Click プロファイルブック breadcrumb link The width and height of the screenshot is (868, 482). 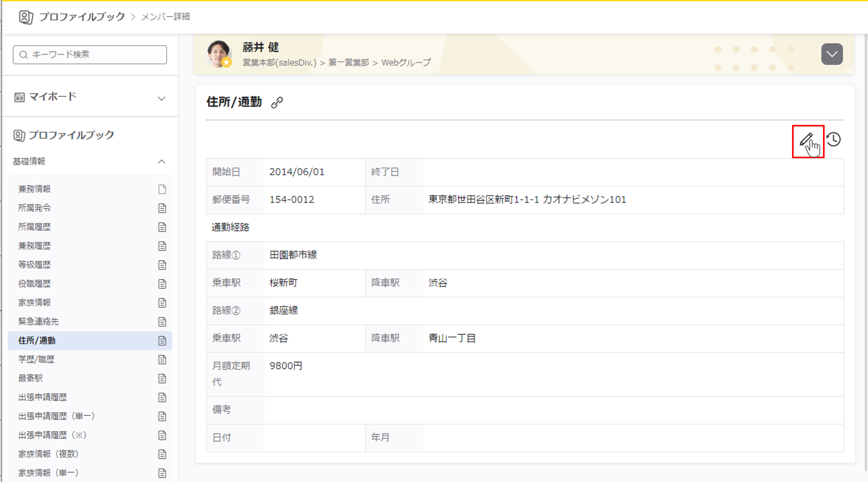point(82,17)
